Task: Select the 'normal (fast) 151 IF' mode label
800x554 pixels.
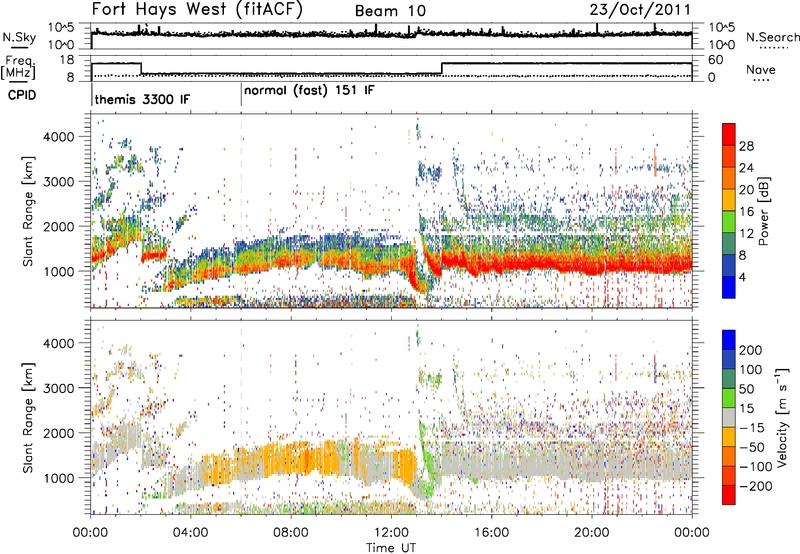Action: pyautogui.click(x=309, y=91)
